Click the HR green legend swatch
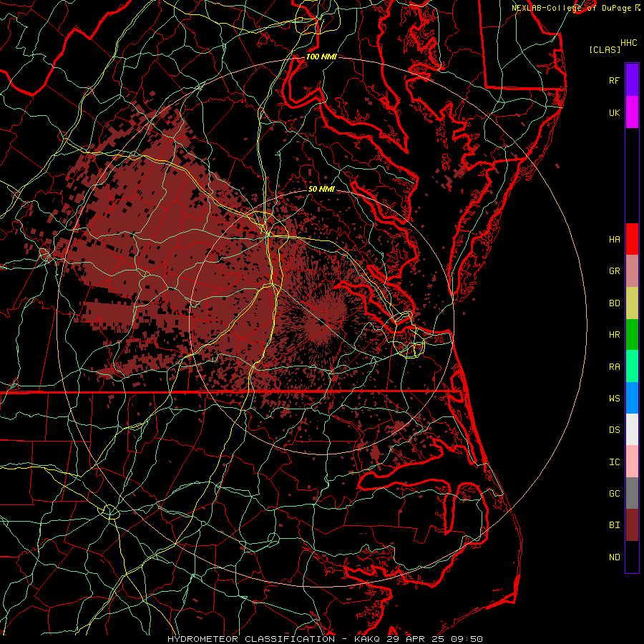 coord(632,335)
